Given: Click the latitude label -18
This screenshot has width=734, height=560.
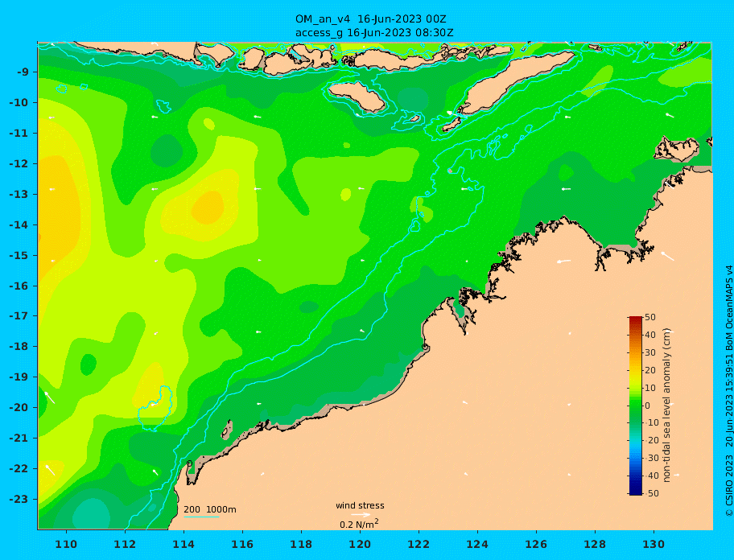Looking at the screenshot, I should coord(19,347).
